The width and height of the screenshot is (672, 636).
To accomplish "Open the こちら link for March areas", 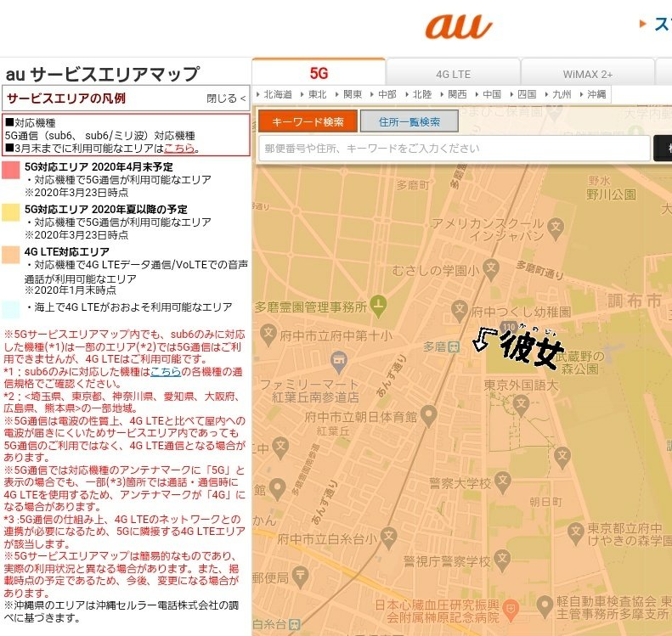I will click(179, 149).
